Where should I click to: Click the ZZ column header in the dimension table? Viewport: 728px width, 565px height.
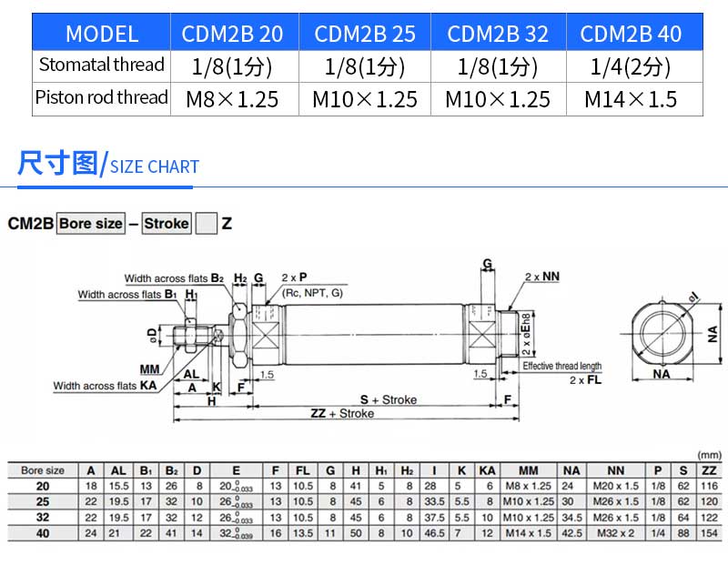coord(708,470)
